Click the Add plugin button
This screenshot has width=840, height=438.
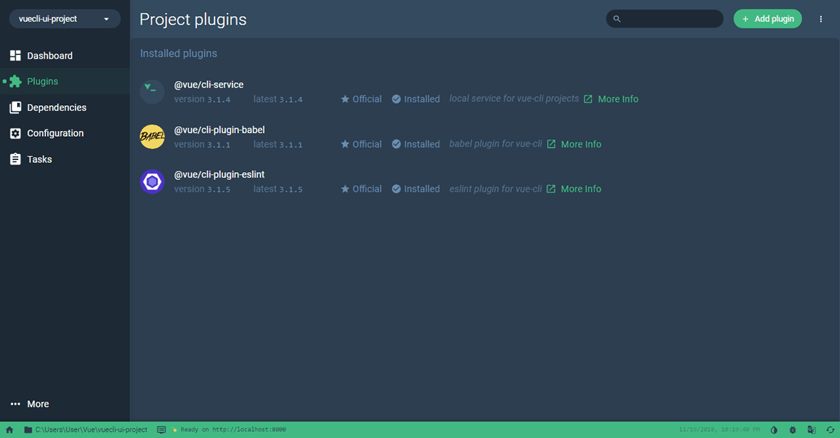pyautogui.click(x=767, y=19)
